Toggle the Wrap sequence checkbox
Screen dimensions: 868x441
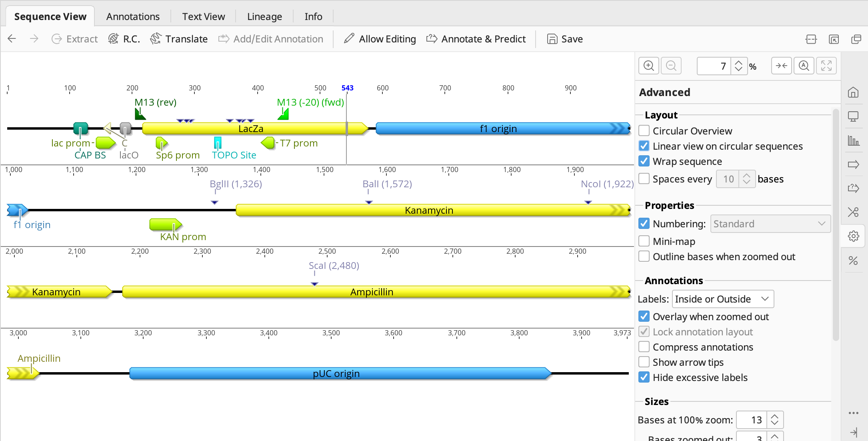click(x=644, y=161)
